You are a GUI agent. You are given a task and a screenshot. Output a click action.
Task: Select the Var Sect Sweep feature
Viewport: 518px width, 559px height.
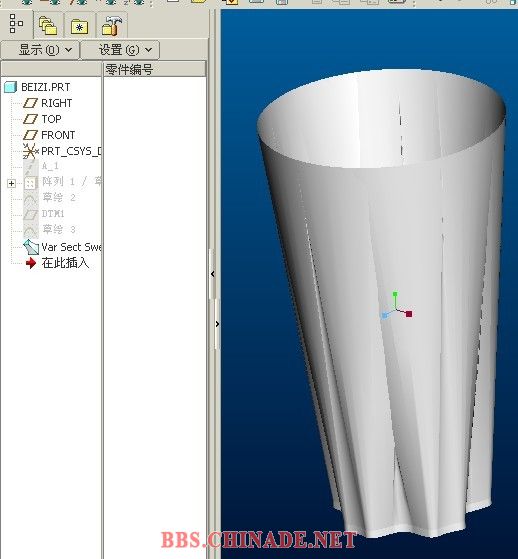point(62,247)
